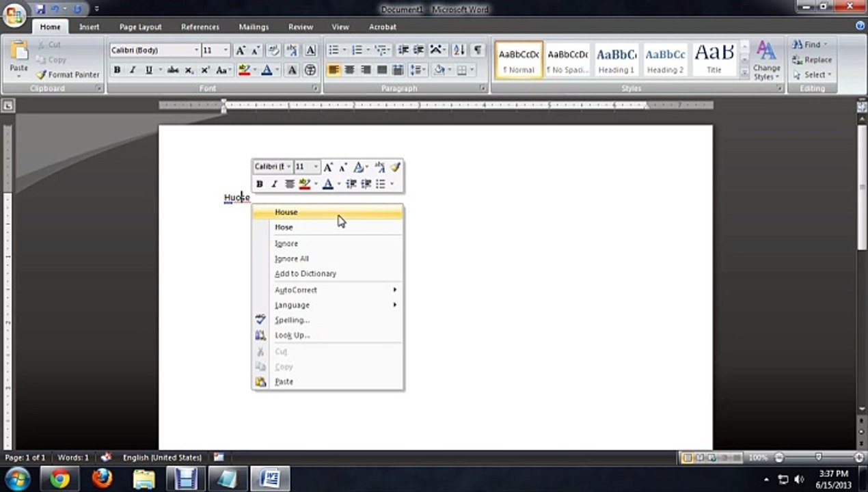This screenshot has height=492, width=868.
Task: Open underline style dropdown arrow
Action: (x=161, y=70)
